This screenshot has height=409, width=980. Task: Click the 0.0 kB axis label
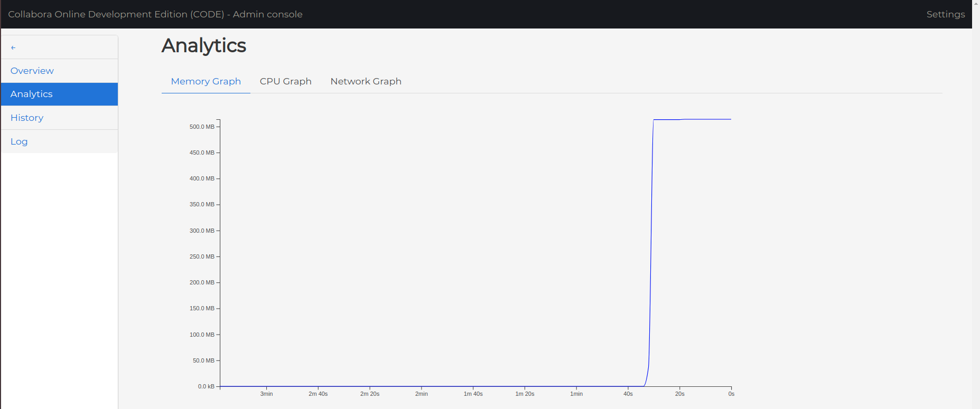[206, 386]
